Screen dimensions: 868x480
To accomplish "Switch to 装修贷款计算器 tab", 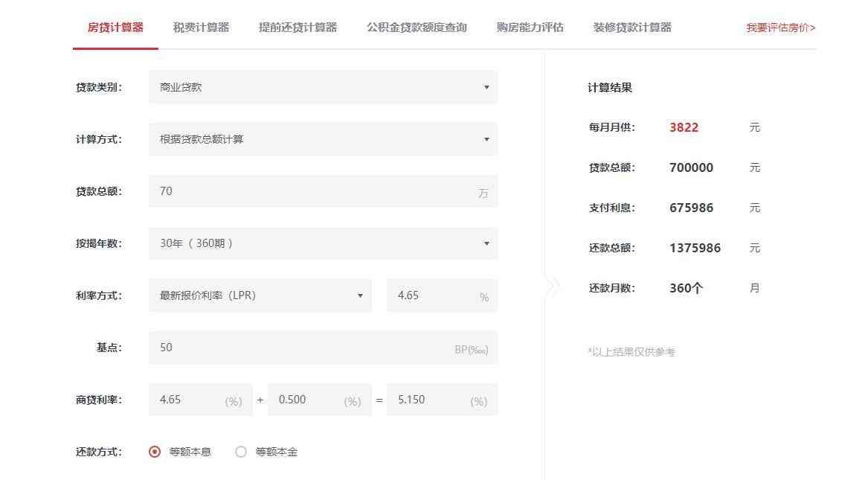I will (x=632, y=28).
